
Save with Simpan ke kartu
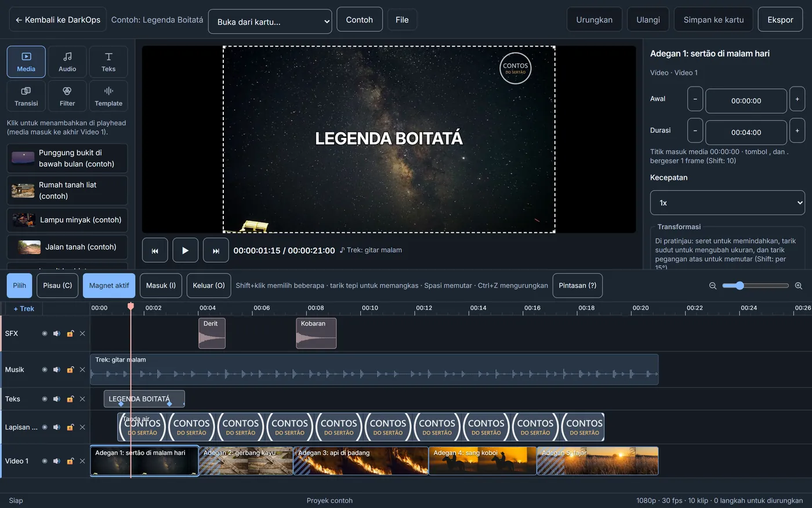coord(713,20)
